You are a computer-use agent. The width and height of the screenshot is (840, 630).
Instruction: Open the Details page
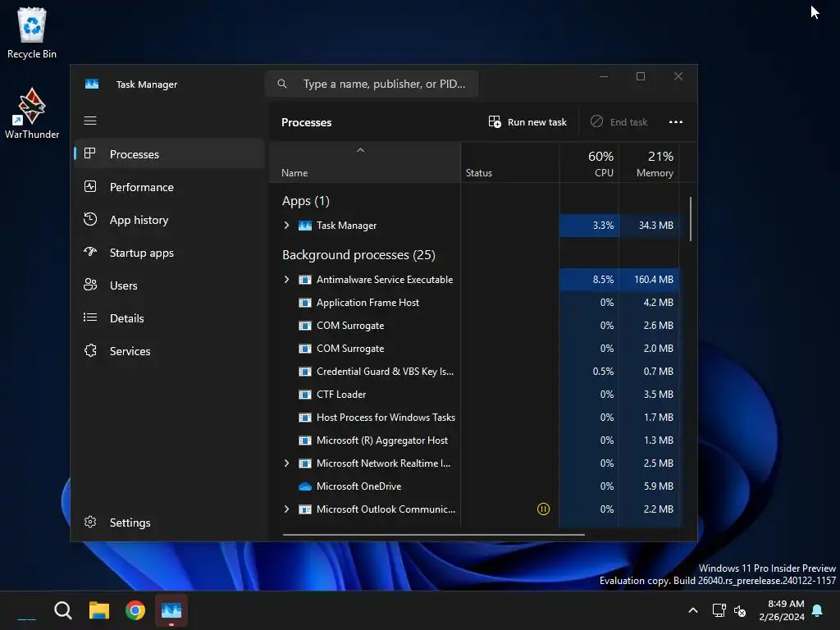coord(169,318)
